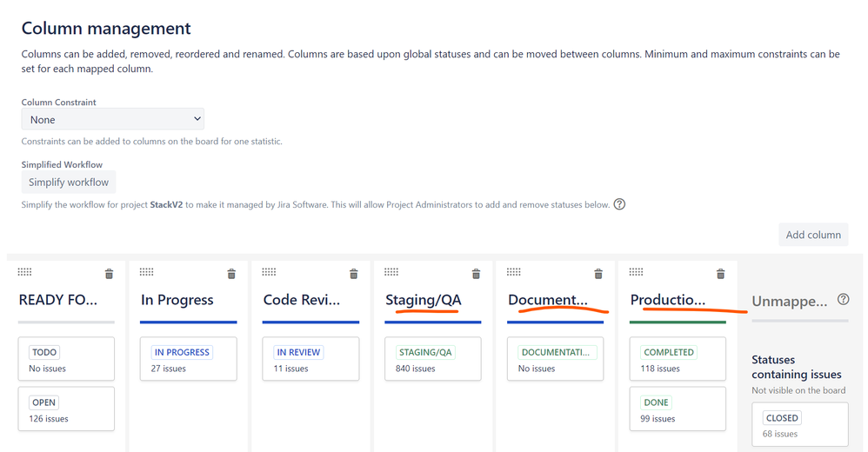Select the OPEN status card
The image size is (868, 452).
tap(66, 409)
